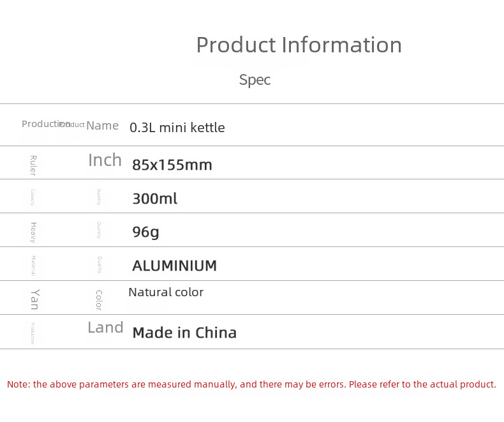
Task: Click the vertical Color label
Action: [99, 299]
